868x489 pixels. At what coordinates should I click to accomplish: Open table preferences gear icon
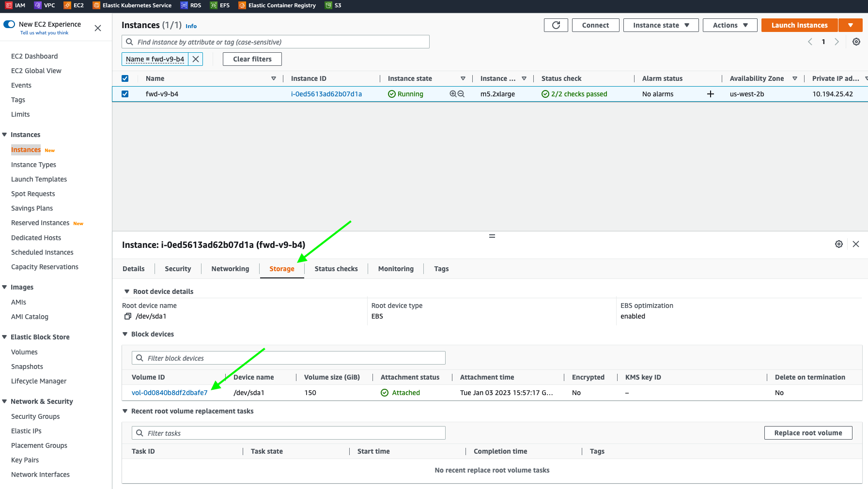pos(856,42)
